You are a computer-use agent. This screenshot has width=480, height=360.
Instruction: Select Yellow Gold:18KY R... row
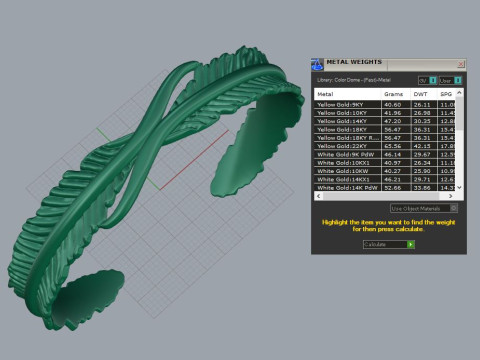click(385, 138)
